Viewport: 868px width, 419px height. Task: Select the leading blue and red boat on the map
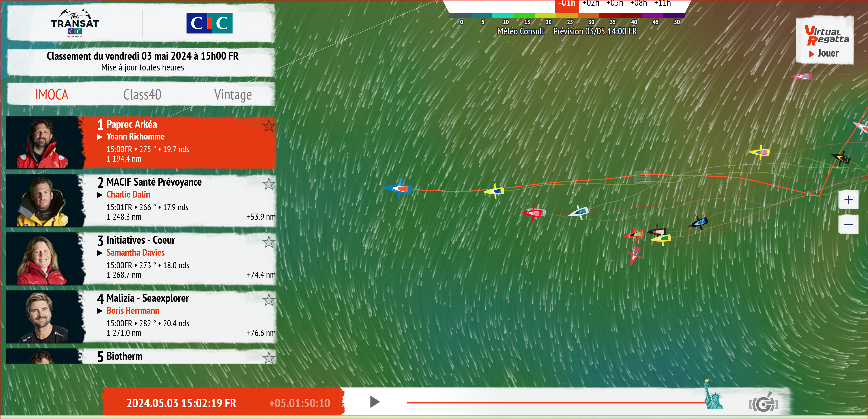(398, 189)
